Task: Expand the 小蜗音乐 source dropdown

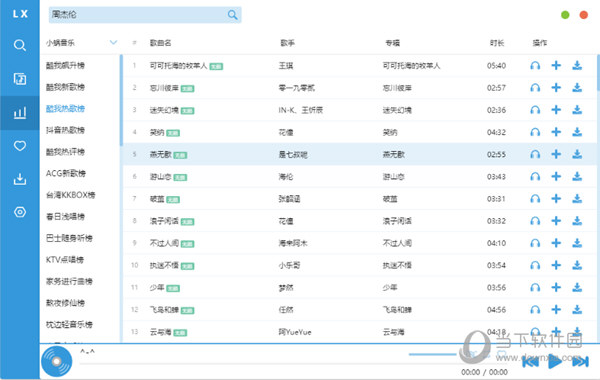Action: 113,42
